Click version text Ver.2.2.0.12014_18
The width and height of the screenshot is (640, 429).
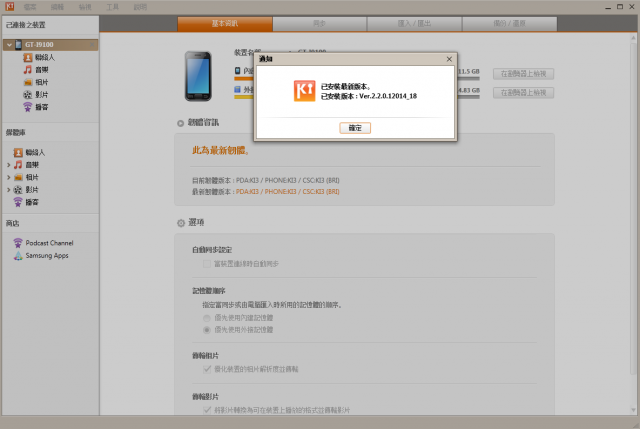pos(388,96)
